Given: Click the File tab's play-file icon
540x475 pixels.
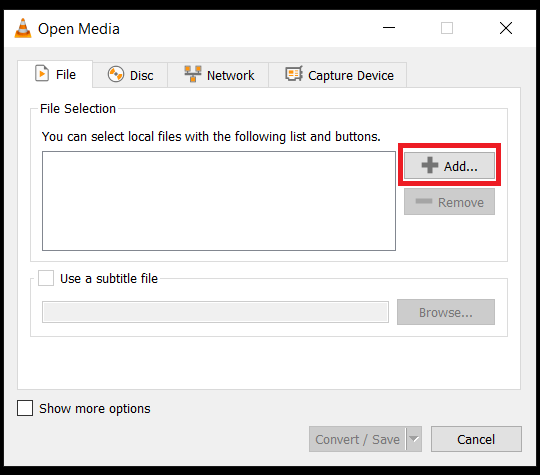Looking at the screenshot, I should coord(42,73).
